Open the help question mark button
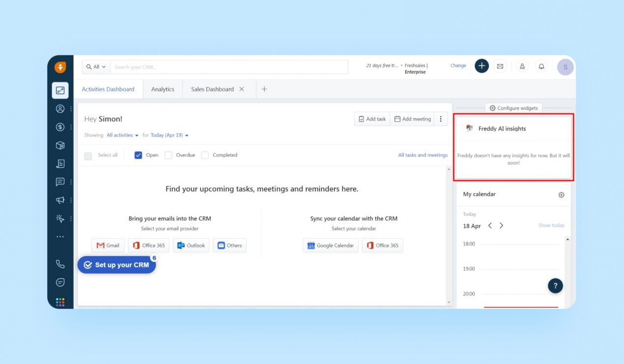Viewport: 624px width, 364px height. pos(555,285)
